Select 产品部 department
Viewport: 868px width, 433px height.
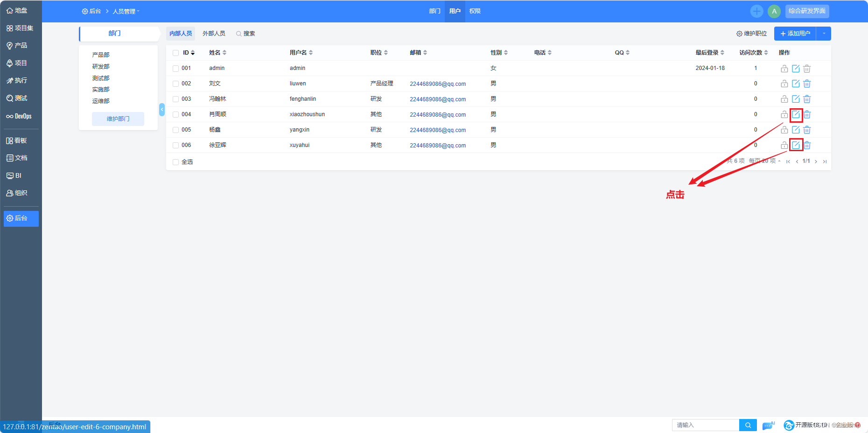tap(101, 55)
